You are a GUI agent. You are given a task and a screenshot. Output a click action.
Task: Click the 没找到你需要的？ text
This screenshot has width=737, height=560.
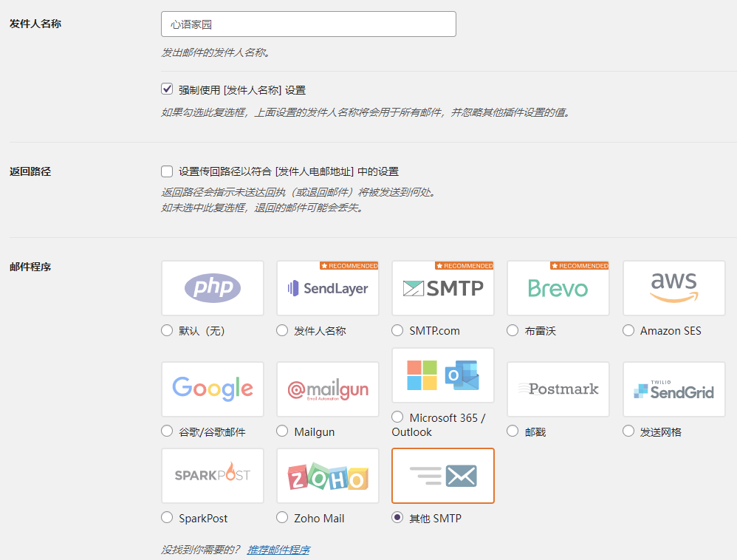tap(201, 550)
